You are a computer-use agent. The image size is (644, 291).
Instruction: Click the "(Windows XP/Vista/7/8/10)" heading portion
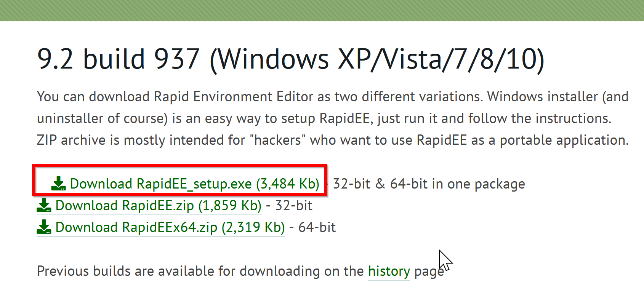[x=377, y=60]
